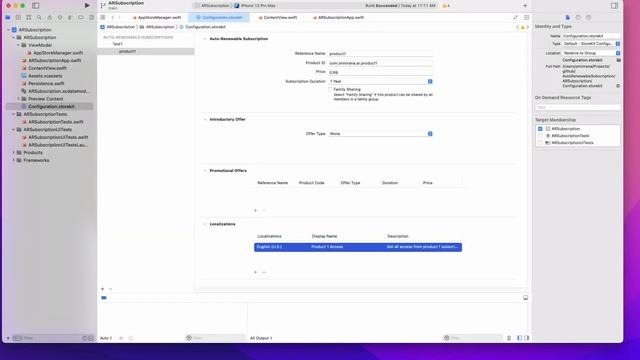Screen dimensions: 640x360
Task: Open the Debug navigator icon
Action: coord(70,18)
